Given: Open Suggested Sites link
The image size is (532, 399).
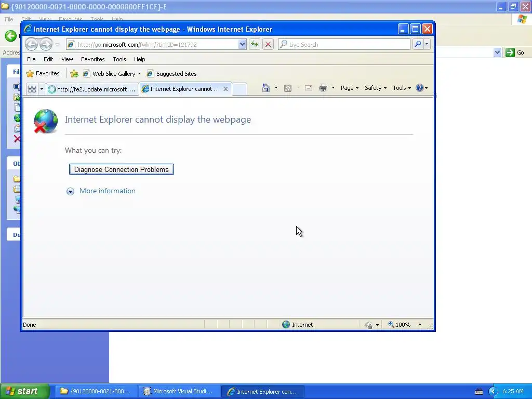Looking at the screenshot, I should 171,74.
